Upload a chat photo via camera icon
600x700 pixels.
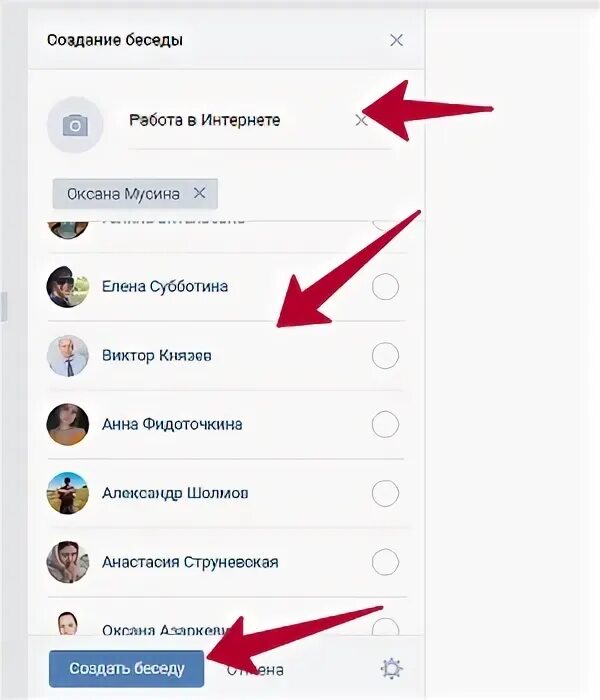tap(75, 125)
